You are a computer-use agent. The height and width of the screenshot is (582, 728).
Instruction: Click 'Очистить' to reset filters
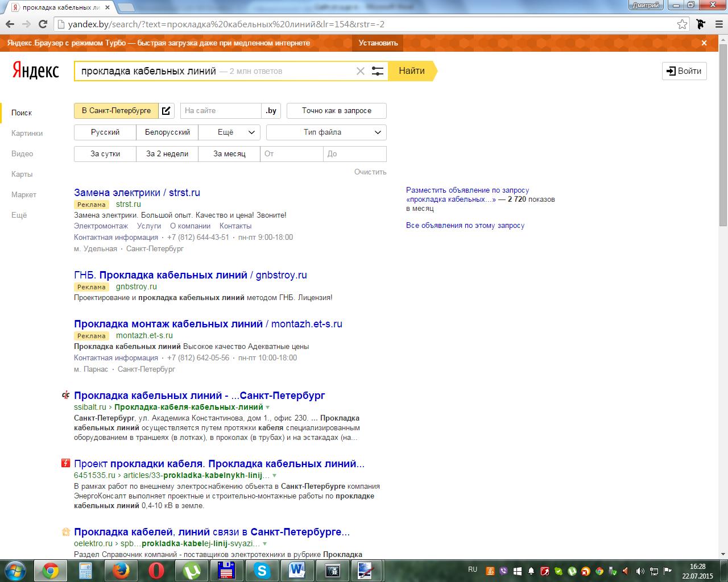(x=370, y=172)
